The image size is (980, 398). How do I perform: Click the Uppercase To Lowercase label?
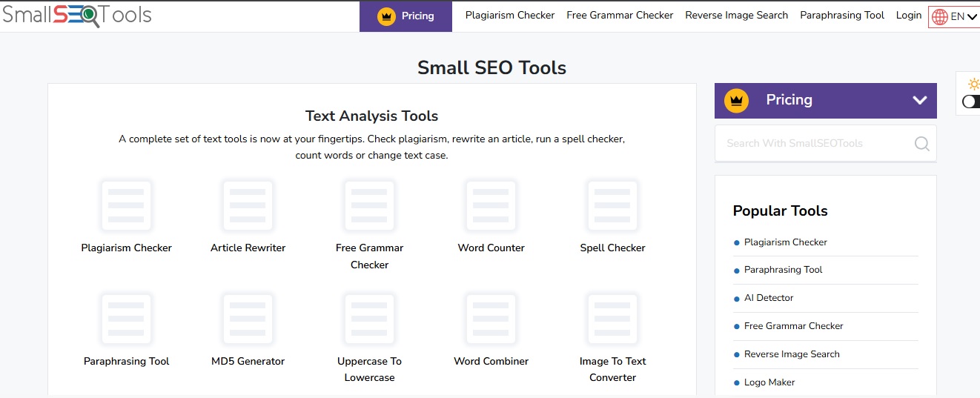(x=369, y=369)
